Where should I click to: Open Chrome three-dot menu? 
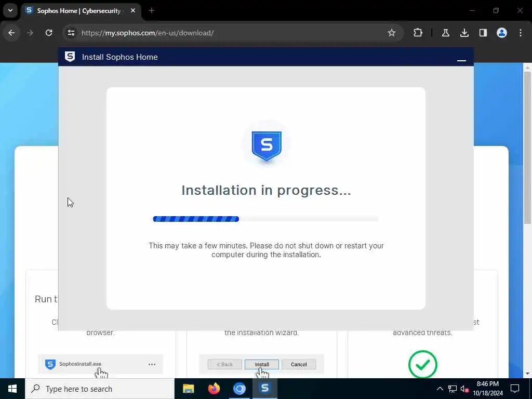tap(521, 33)
